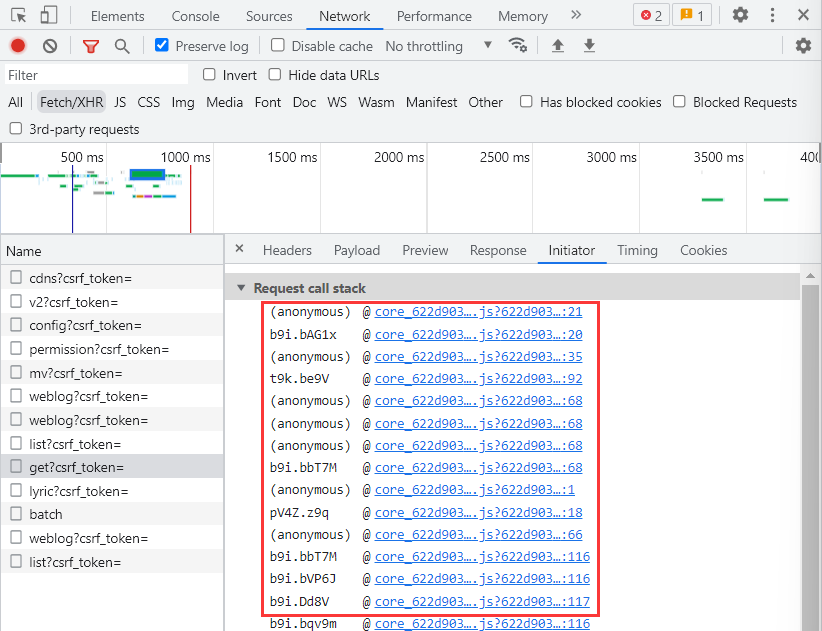Screen dimensions: 822x631
Task: Uncheck the Preserve log checkbox
Action: pyautogui.click(x=162, y=46)
